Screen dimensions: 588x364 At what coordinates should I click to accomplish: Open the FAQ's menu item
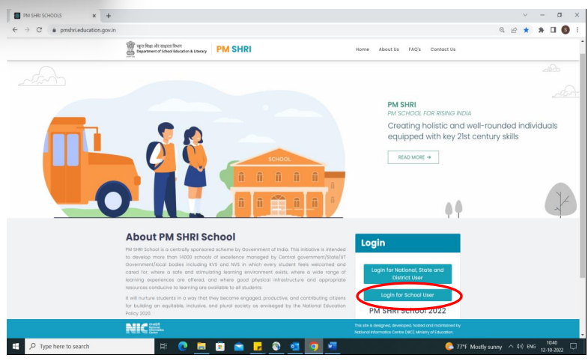pyautogui.click(x=415, y=49)
